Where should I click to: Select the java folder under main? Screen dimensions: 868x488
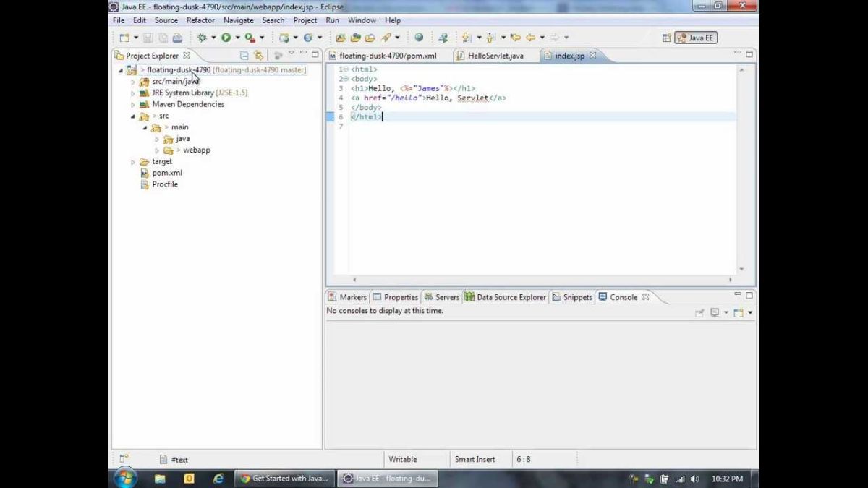click(x=183, y=139)
